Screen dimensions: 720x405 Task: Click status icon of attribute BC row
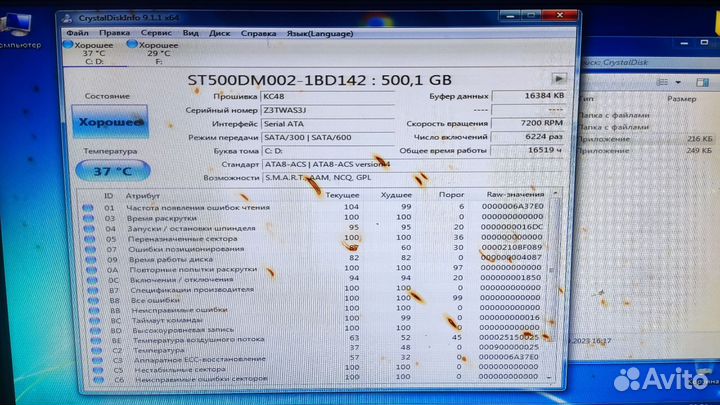(95, 321)
